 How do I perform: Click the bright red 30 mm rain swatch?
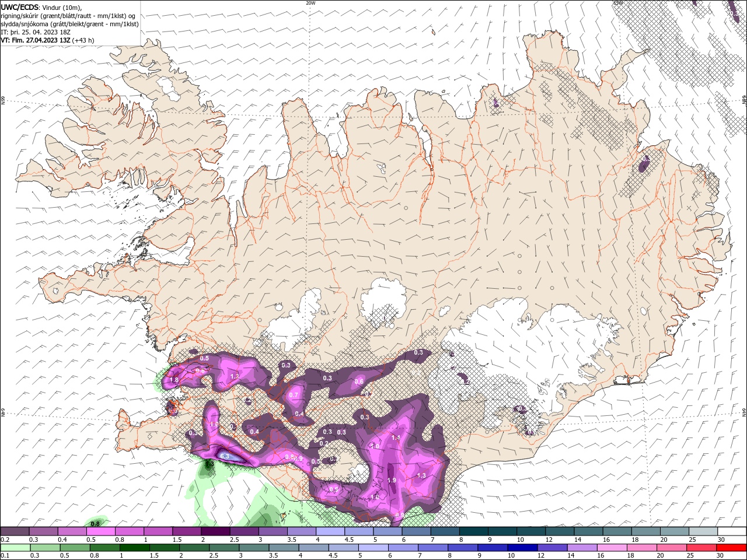731,548
